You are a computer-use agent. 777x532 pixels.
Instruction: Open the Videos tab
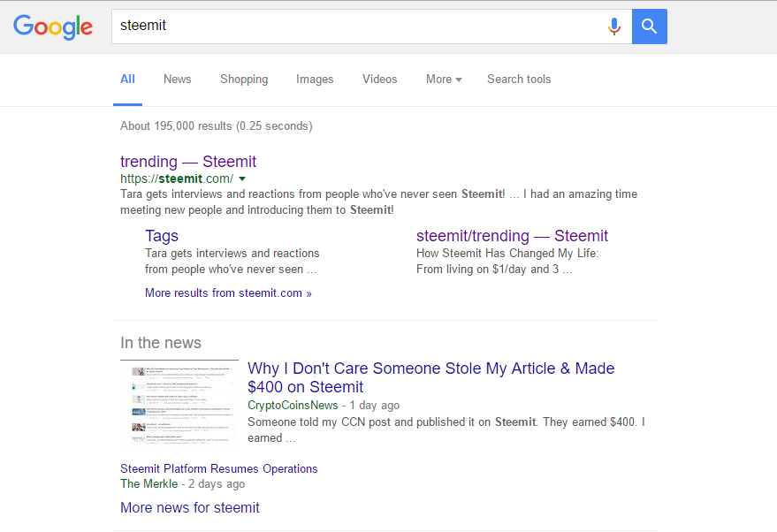[379, 80]
